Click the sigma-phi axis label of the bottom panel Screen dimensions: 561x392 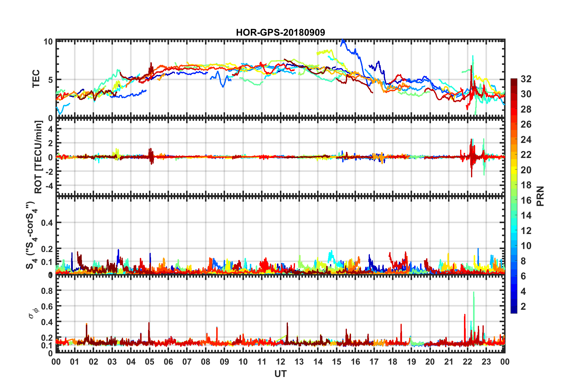click(33, 313)
